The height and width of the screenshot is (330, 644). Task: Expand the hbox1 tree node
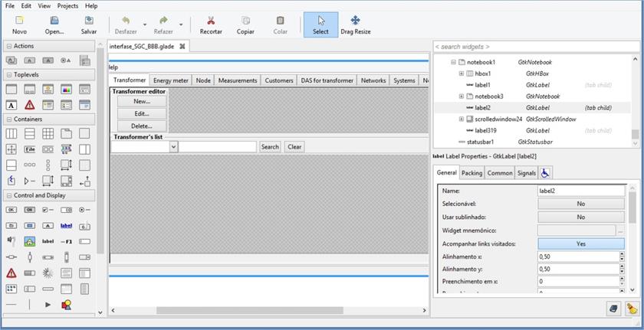[x=462, y=74]
